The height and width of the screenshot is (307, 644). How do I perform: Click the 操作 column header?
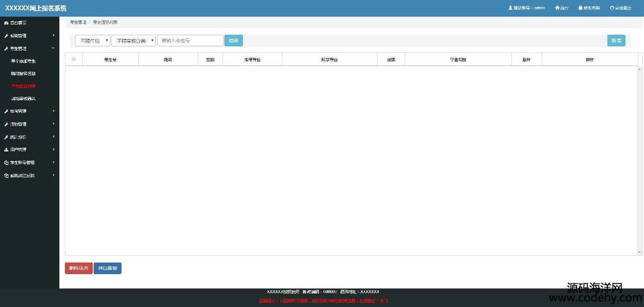pyautogui.click(x=590, y=60)
